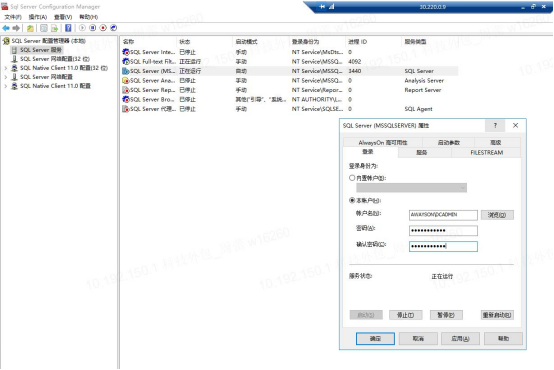Click the 帮助 button at dialog bottom
Viewport: 554px width, 370px height.
(503, 339)
